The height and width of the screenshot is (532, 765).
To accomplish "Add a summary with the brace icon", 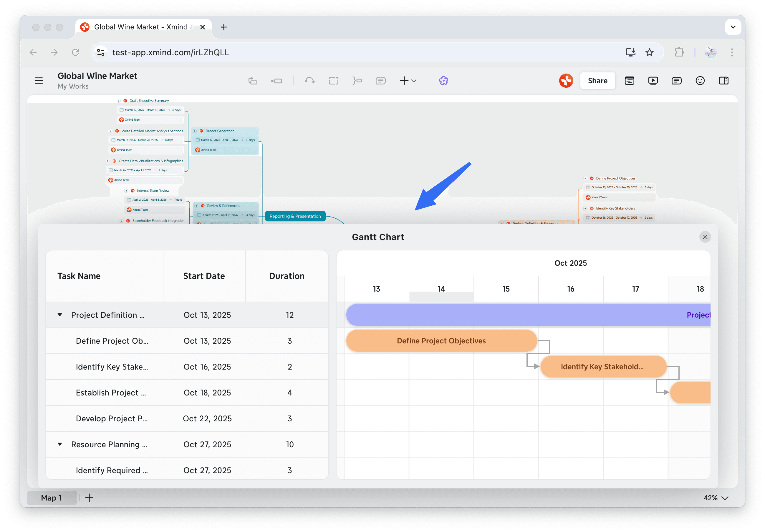I will point(357,81).
